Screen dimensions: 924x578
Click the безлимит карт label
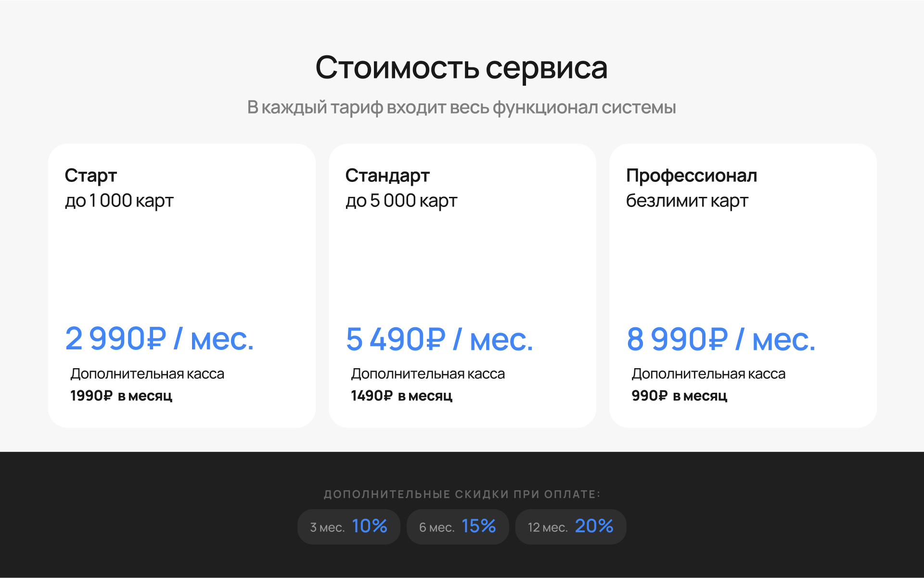[687, 201]
